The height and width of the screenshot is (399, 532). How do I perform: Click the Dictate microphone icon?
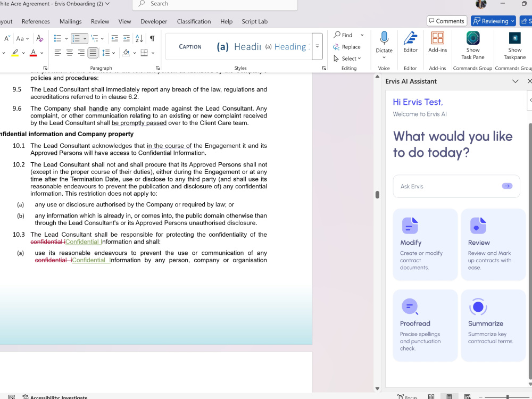[384, 38]
